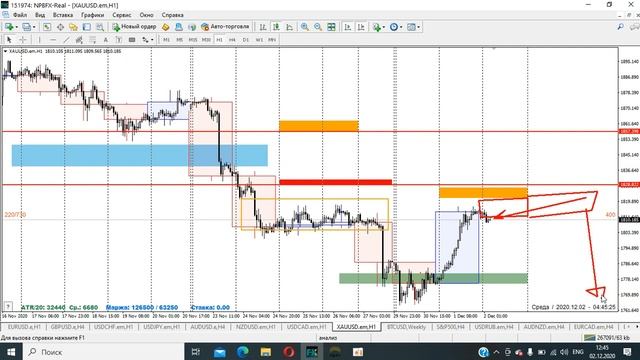Toggle chart auto scroll icon
The width and height of the screenshot is (640, 360).
point(348,27)
